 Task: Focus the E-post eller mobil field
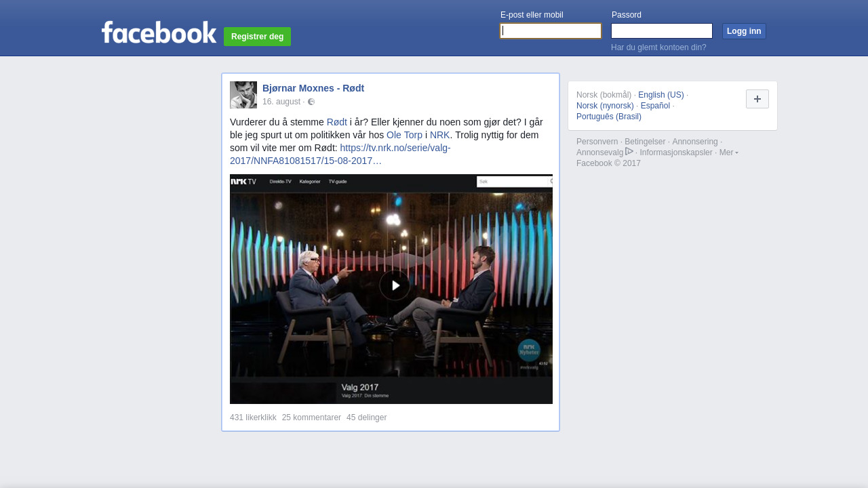[551, 31]
